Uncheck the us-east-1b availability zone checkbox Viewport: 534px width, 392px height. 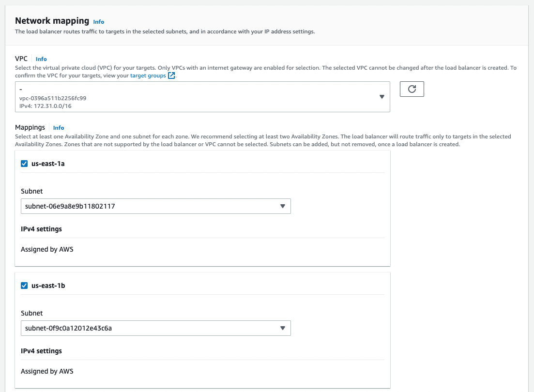coord(24,286)
